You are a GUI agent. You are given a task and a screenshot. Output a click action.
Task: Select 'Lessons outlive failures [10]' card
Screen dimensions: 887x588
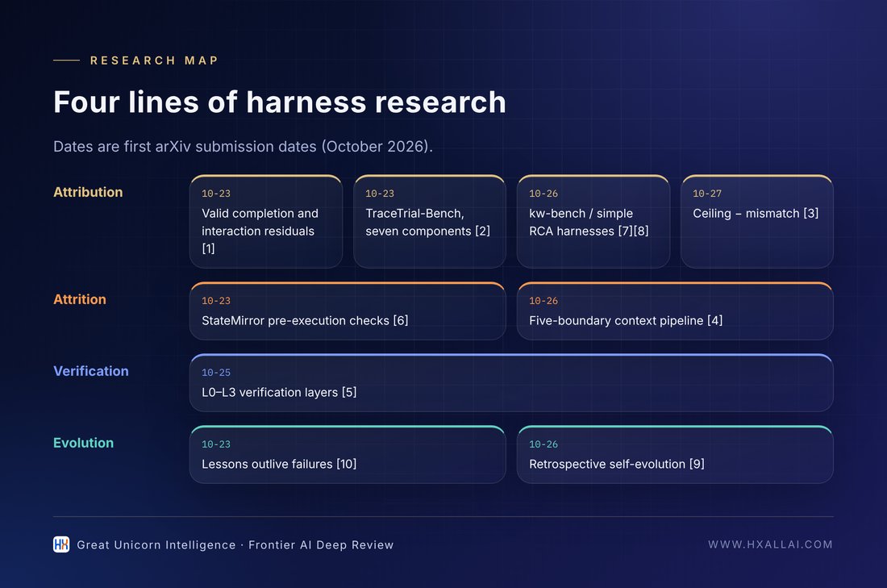[x=348, y=454]
